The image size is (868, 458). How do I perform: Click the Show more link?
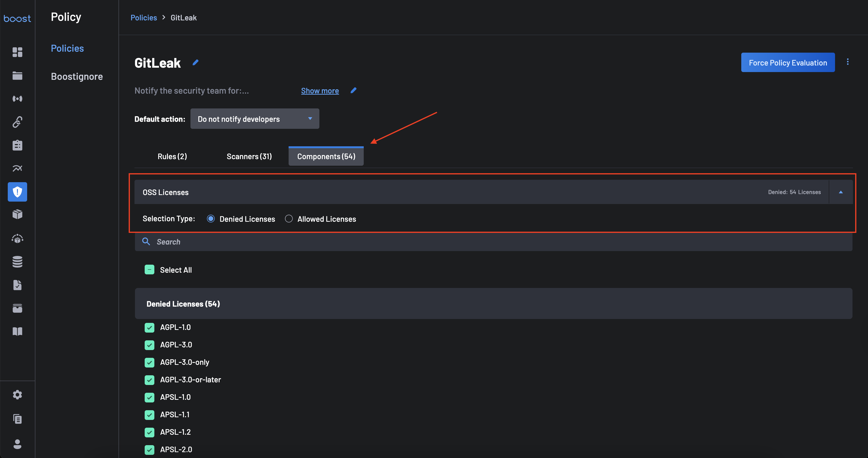click(x=320, y=91)
